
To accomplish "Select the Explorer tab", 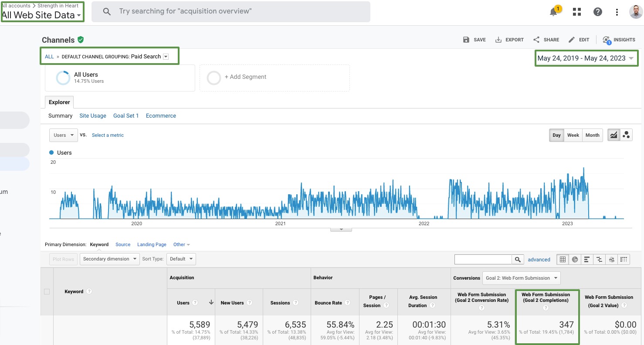I will (59, 102).
